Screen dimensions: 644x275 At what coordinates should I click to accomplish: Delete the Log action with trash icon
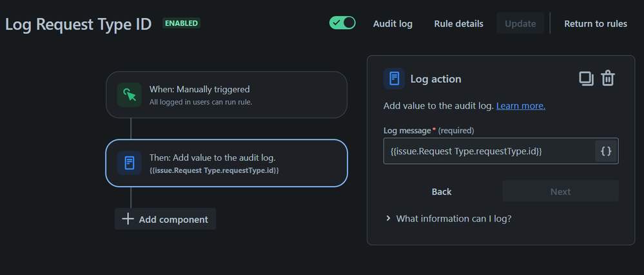click(x=608, y=79)
